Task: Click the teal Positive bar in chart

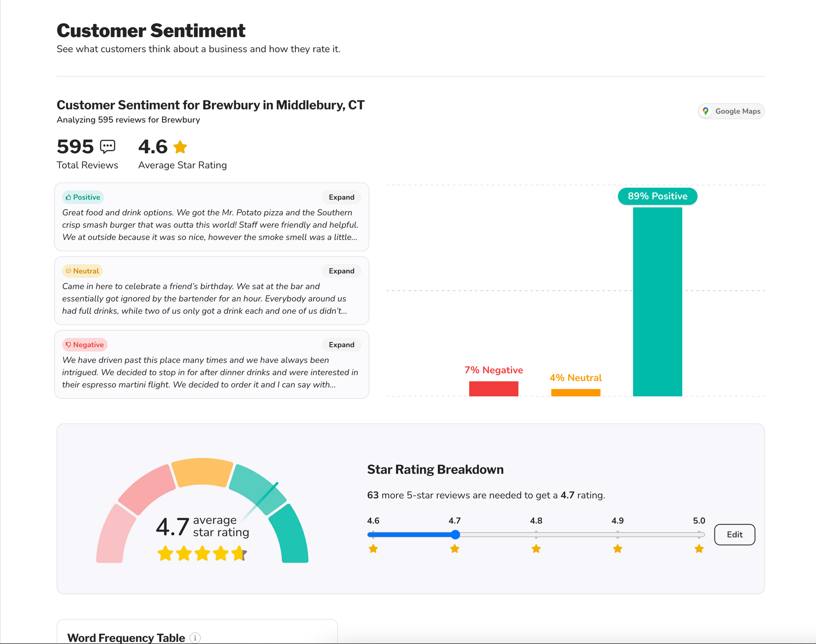Action: click(657, 302)
